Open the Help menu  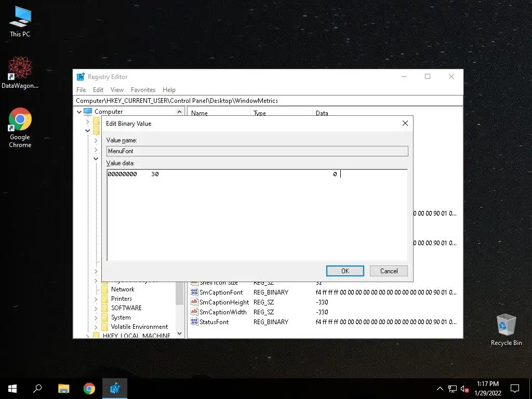pyautogui.click(x=169, y=89)
